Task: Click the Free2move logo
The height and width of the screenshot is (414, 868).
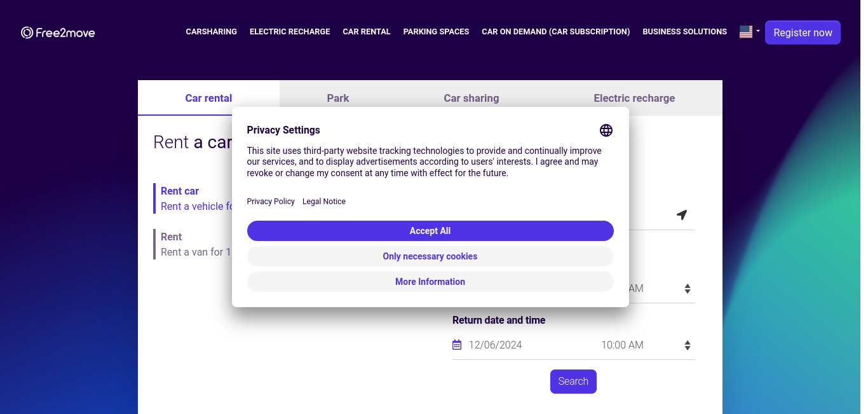Action: [58, 32]
